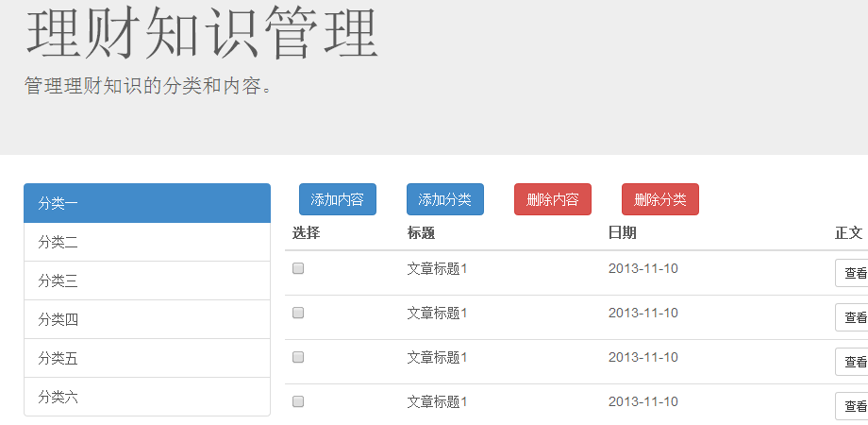Click the 文章标题1 title in the fourth row
The image size is (868, 425).
pyautogui.click(x=438, y=401)
